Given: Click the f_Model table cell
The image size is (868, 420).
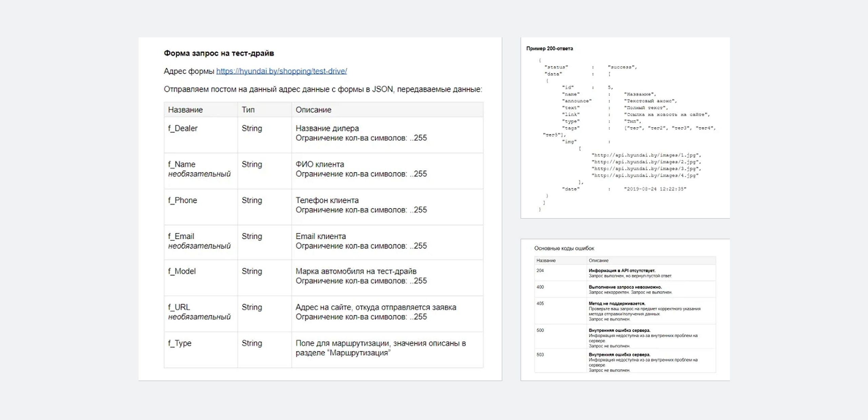Looking at the screenshot, I should [x=182, y=271].
